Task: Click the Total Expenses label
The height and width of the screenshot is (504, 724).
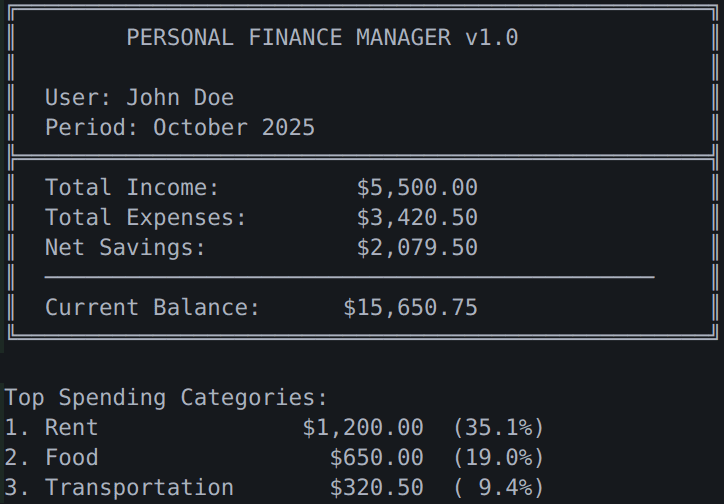Action: coord(146,218)
